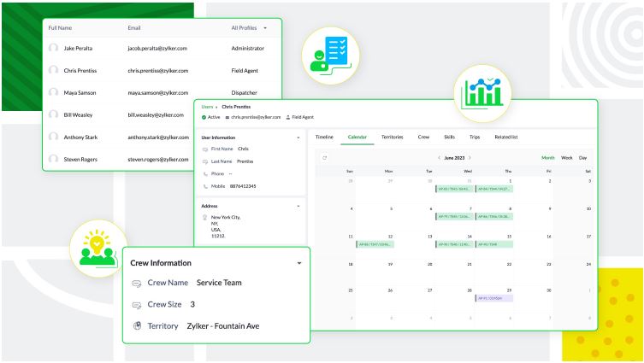Collapse the Crew Information section
Viewport: 644px width, 363px height.
(x=299, y=263)
